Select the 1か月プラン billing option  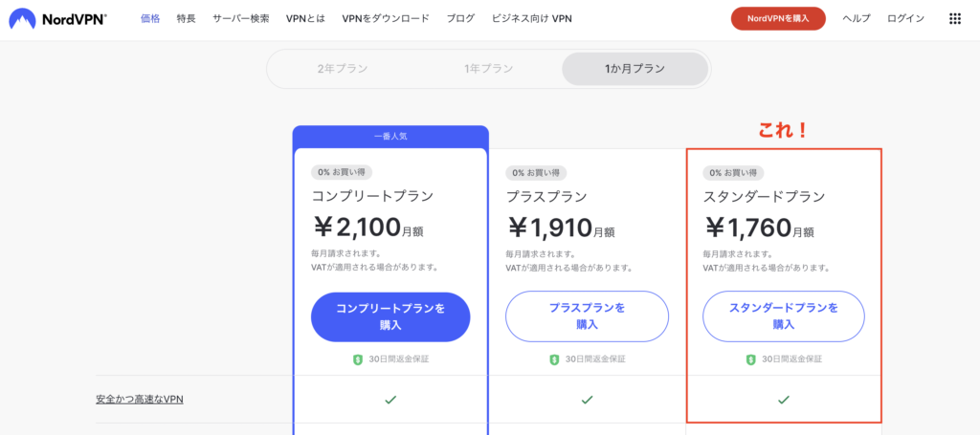point(635,69)
